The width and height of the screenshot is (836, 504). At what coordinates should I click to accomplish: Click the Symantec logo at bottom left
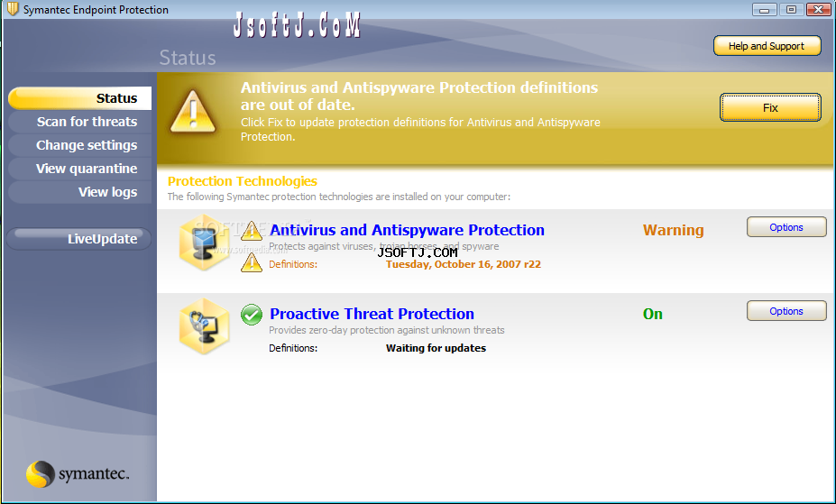(x=78, y=473)
